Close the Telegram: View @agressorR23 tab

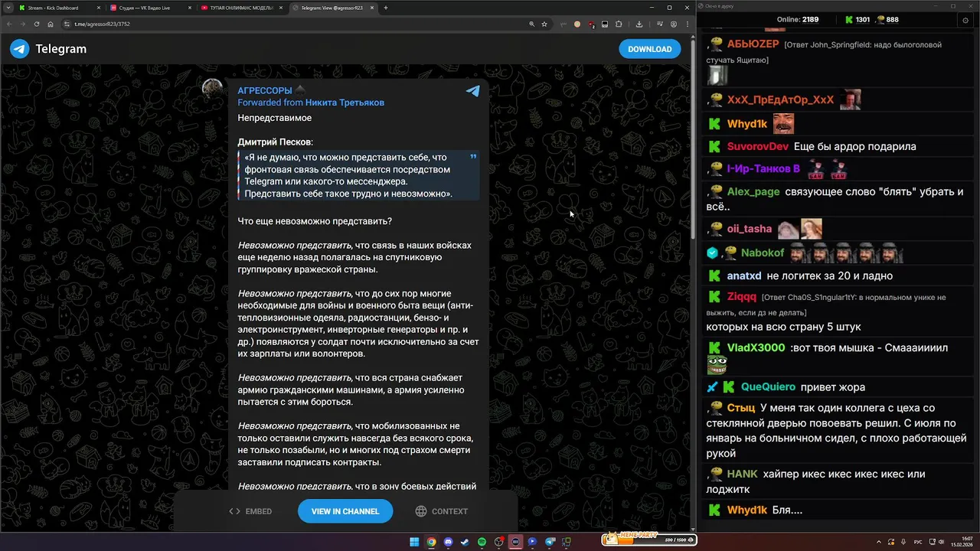click(372, 8)
